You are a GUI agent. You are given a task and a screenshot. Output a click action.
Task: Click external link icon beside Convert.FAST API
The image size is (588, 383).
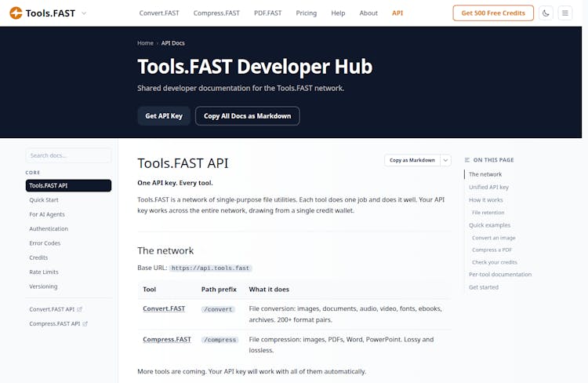(79, 309)
